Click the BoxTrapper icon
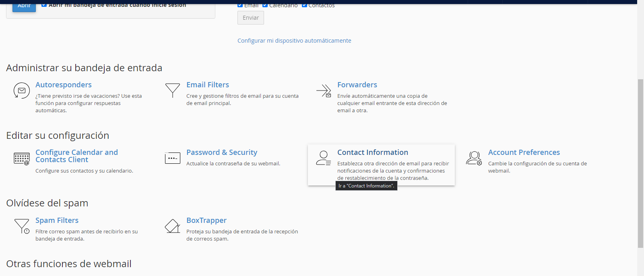This screenshot has height=276, width=644. [x=173, y=226]
